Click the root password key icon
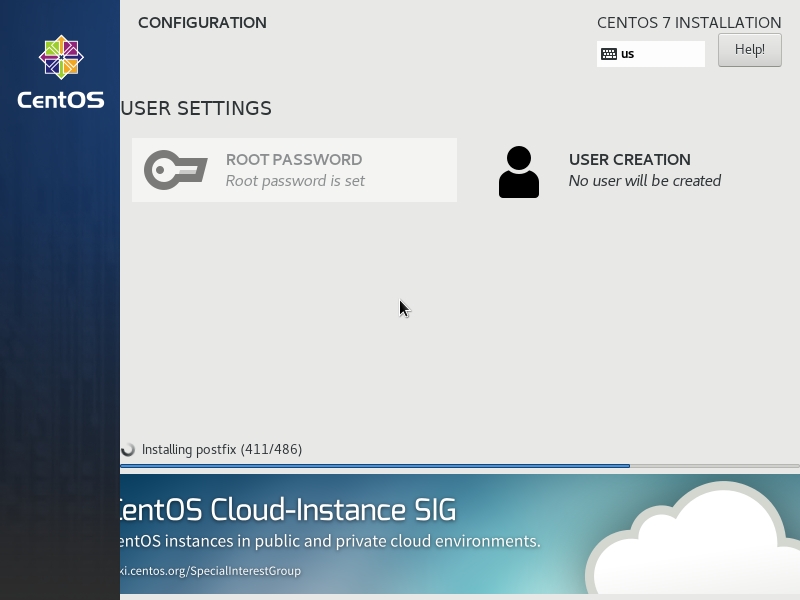 175,170
